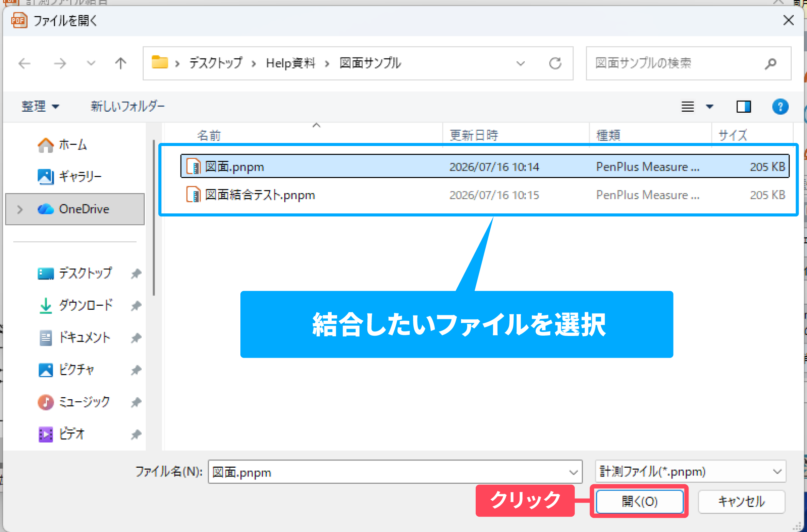Click the folder icon in address bar

point(160,63)
